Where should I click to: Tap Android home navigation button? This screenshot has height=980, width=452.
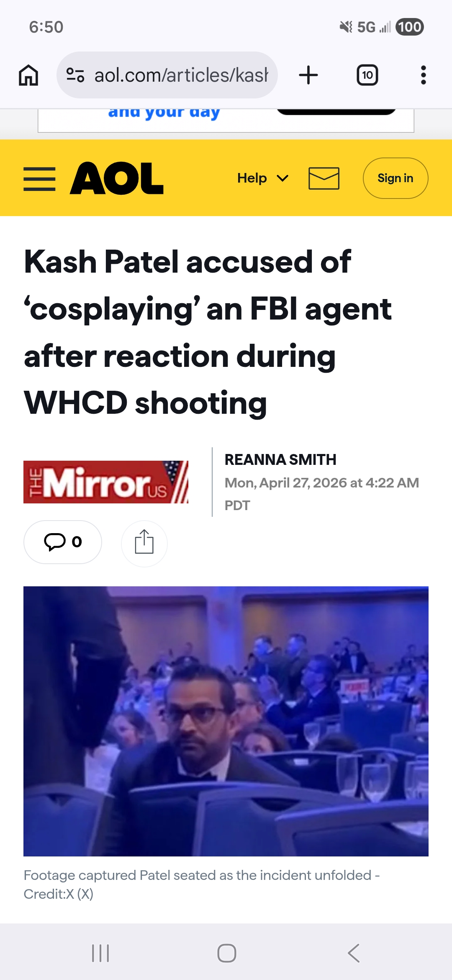[226, 953]
